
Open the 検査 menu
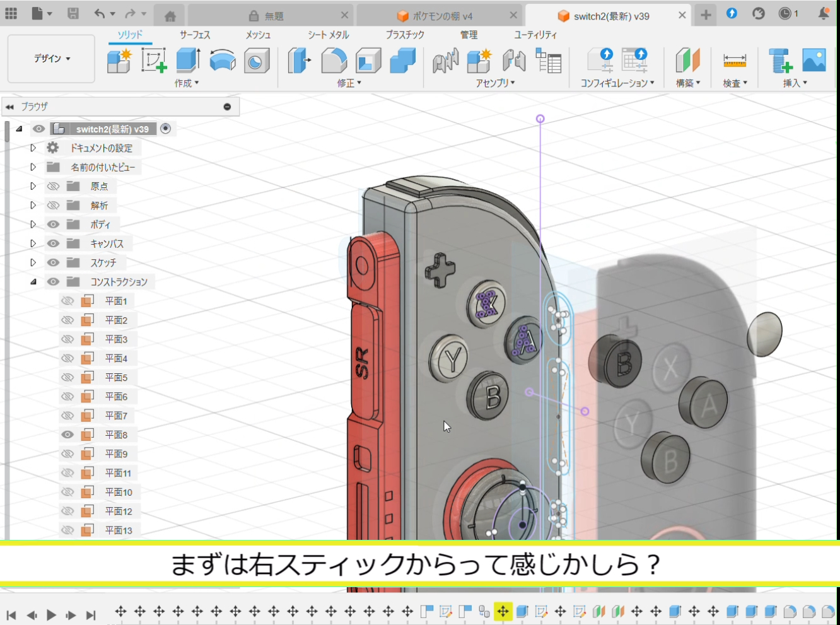click(x=735, y=83)
